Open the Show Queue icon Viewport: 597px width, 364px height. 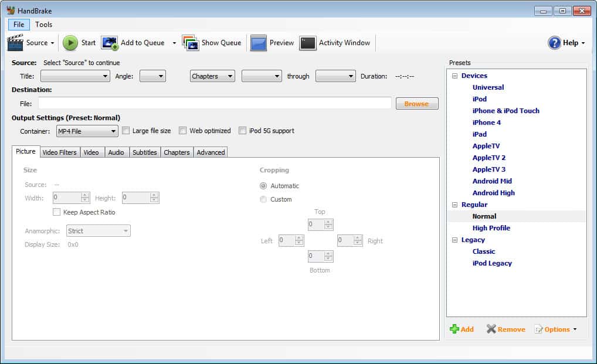pyautogui.click(x=191, y=43)
